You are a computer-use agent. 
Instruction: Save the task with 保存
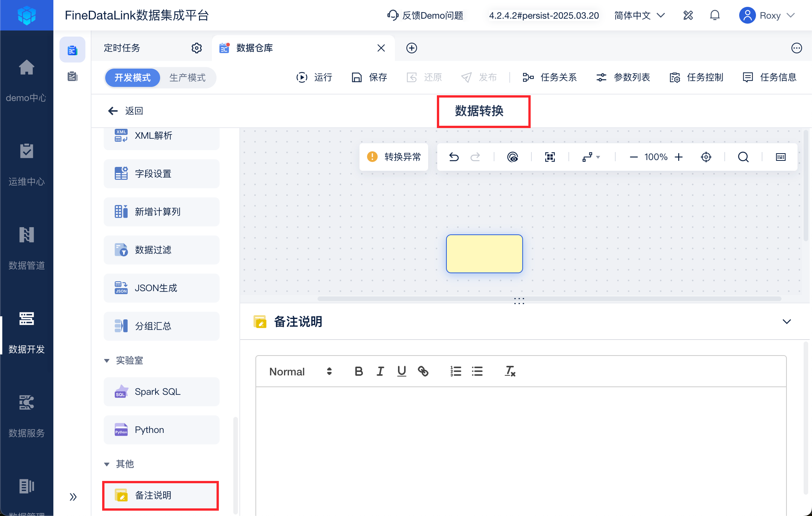tap(369, 77)
